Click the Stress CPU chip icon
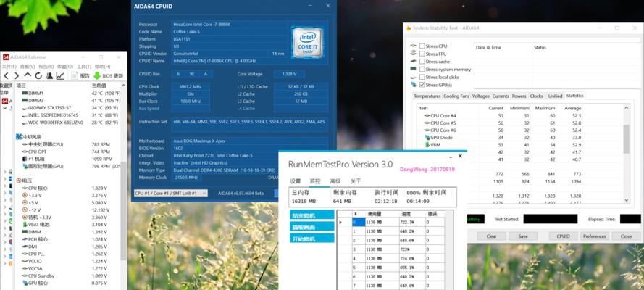The image size is (644, 290). pos(413,46)
